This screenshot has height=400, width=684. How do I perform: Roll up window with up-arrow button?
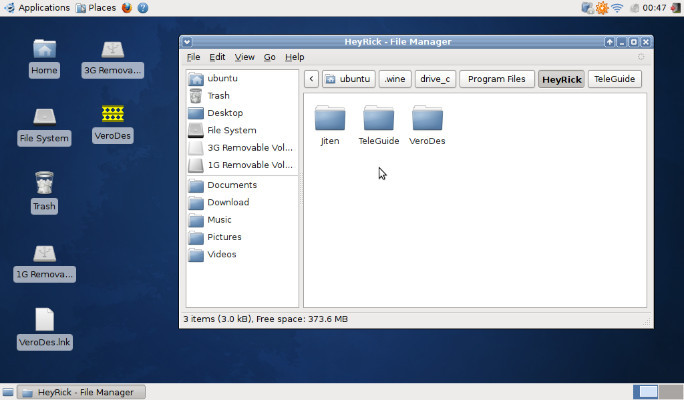[x=609, y=42]
